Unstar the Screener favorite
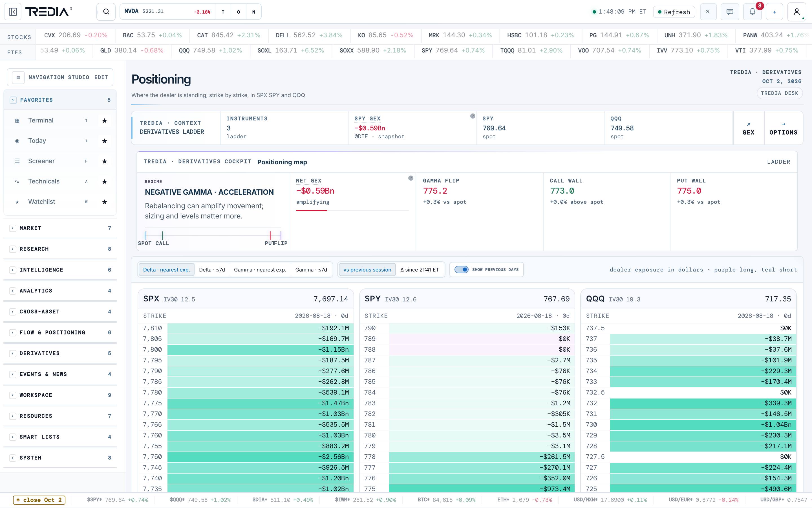Image resolution: width=812 pixels, height=508 pixels. tap(104, 161)
